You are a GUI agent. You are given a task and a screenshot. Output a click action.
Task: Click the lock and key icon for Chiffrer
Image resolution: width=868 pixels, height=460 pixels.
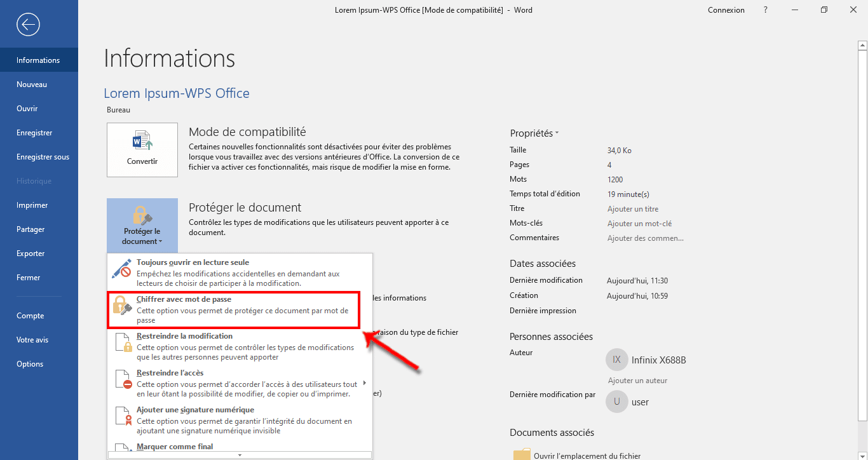121,306
